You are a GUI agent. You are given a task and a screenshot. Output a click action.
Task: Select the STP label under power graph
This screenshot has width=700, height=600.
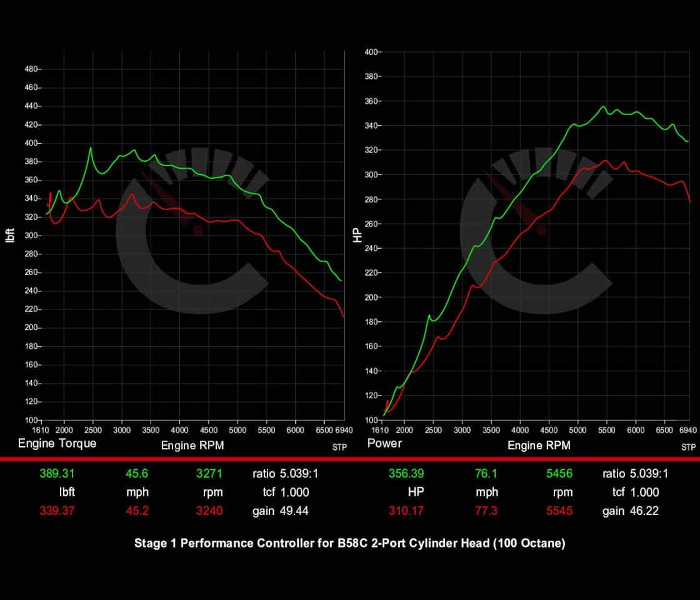pos(687,447)
